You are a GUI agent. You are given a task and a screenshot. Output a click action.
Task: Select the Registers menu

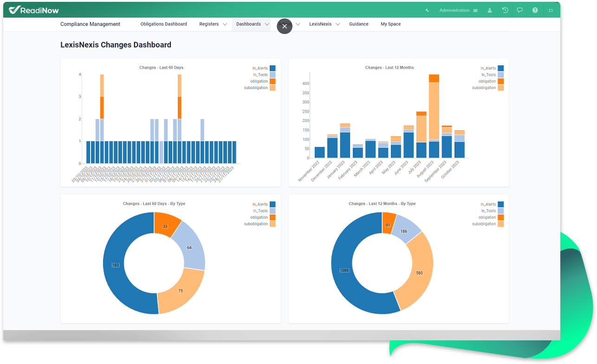(209, 24)
